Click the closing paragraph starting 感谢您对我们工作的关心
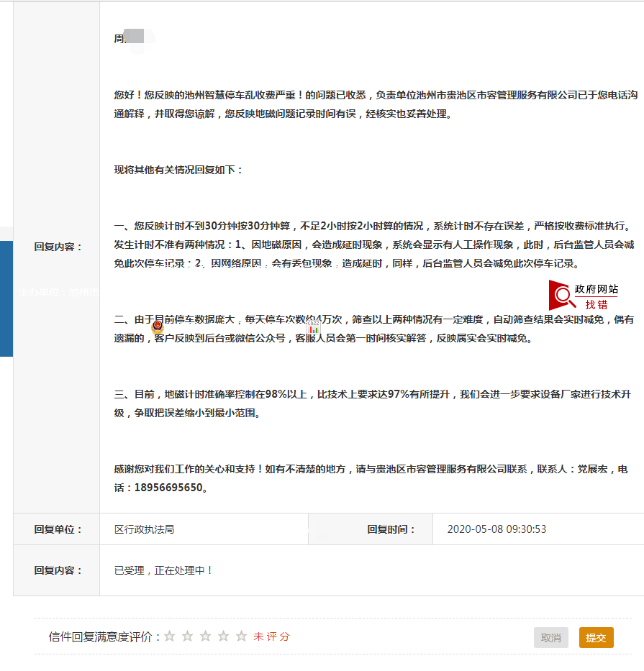The height and width of the screenshot is (671, 644). coord(371,478)
